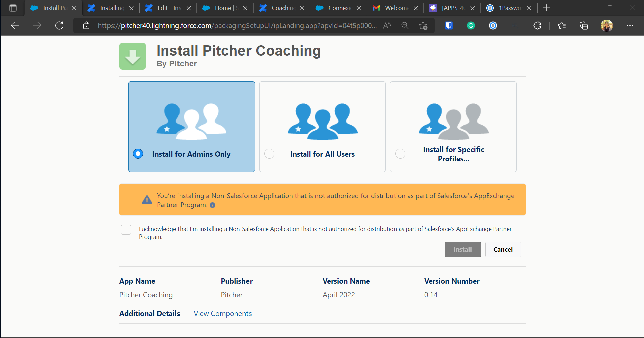Open the Grammarly extension
This screenshot has width=644, height=338.
pyautogui.click(x=471, y=25)
